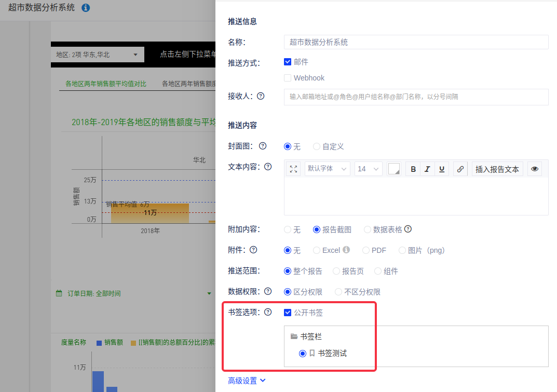Click the 接收人 recipient input field
This screenshot has height=392, width=557.
[416, 97]
